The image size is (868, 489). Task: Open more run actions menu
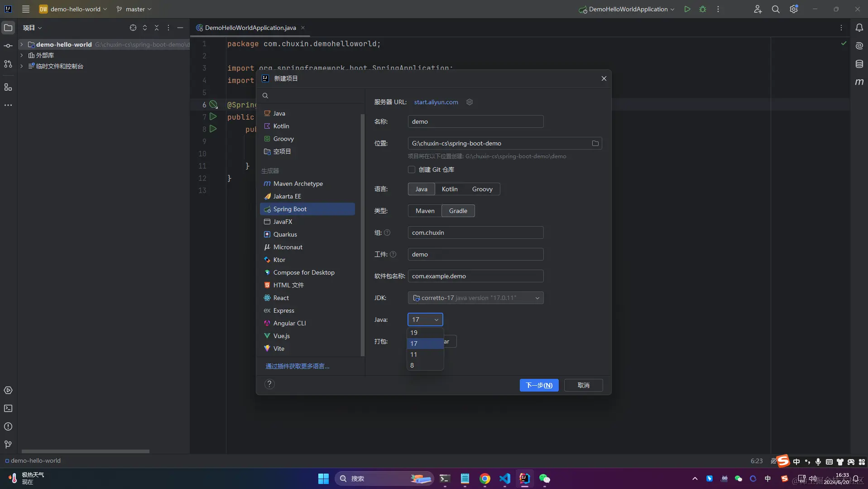(718, 9)
